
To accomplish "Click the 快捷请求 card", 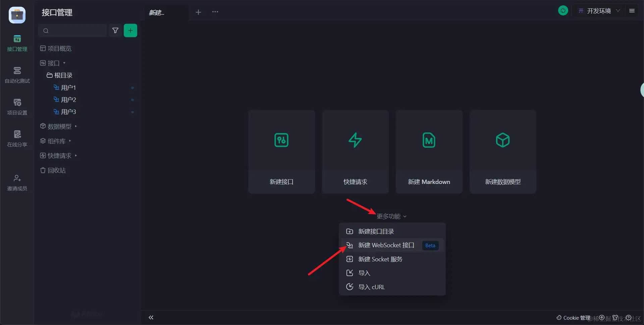I will [355, 151].
